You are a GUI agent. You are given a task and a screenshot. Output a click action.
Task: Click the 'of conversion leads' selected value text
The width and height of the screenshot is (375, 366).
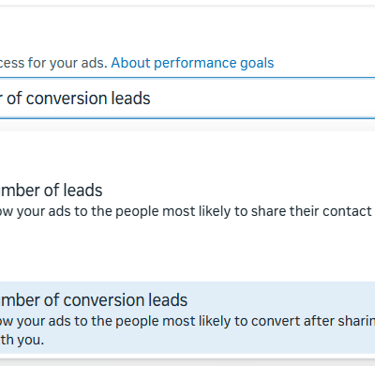(x=78, y=99)
